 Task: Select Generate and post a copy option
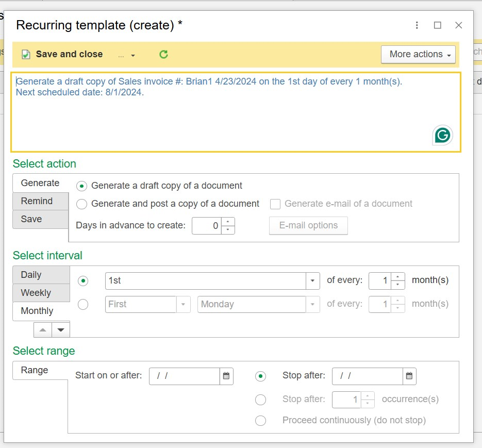[x=81, y=204]
